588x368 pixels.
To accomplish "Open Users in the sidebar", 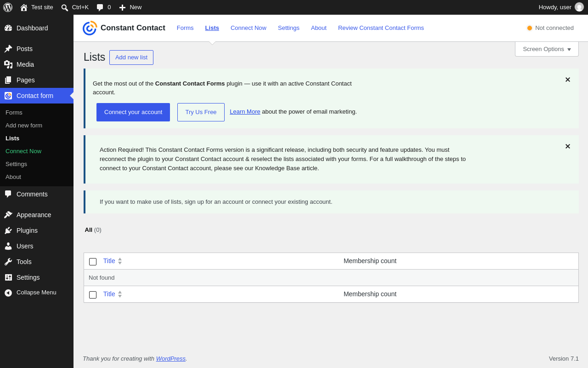I will click(x=37, y=246).
